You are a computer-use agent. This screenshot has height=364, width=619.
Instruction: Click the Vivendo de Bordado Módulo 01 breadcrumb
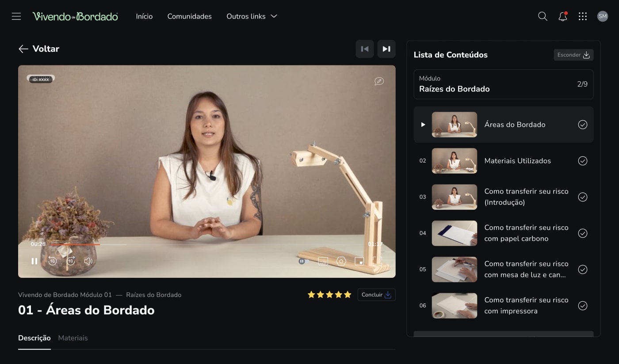65,295
